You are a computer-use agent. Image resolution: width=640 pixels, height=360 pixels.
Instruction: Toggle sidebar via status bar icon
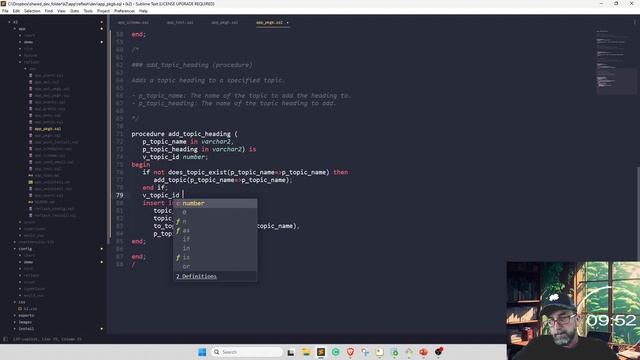pyautogui.click(x=5, y=339)
